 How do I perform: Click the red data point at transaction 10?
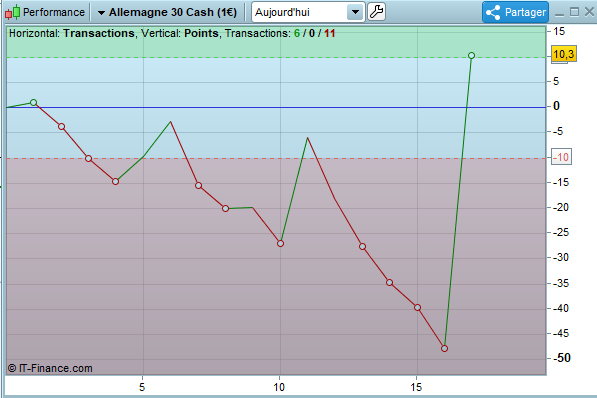tap(280, 243)
